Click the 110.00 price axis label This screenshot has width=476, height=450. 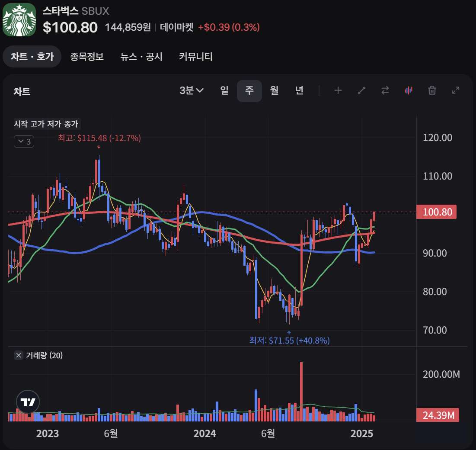point(438,176)
